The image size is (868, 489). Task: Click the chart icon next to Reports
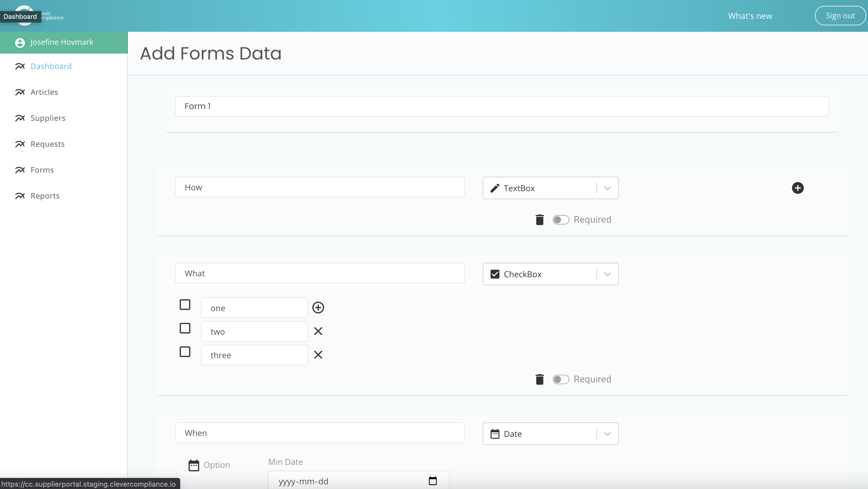20,196
